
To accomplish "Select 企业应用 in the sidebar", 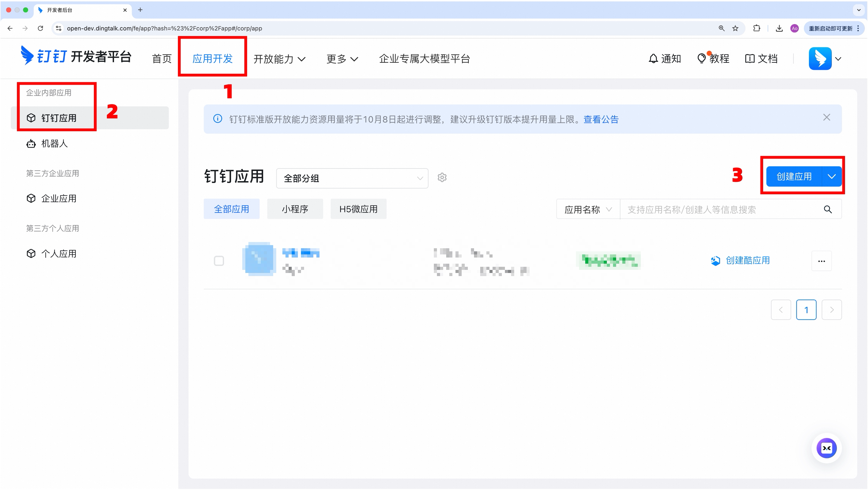I will tap(59, 198).
